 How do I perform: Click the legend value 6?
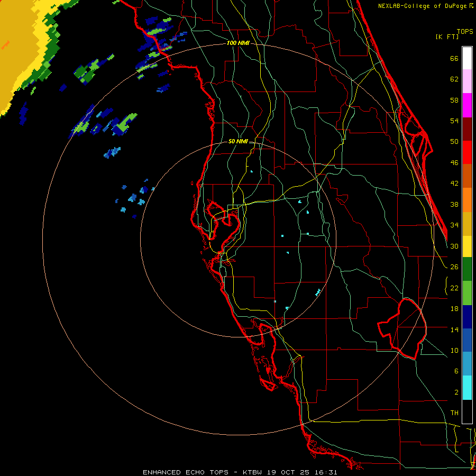click(x=456, y=371)
